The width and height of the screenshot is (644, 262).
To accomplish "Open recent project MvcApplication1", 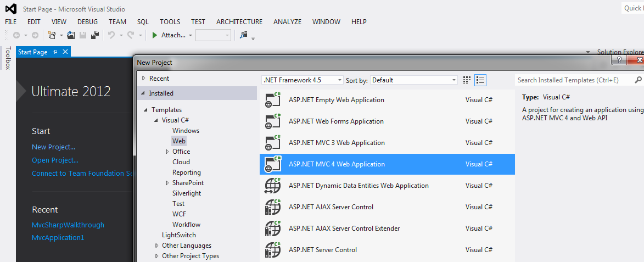I will tap(58, 237).
